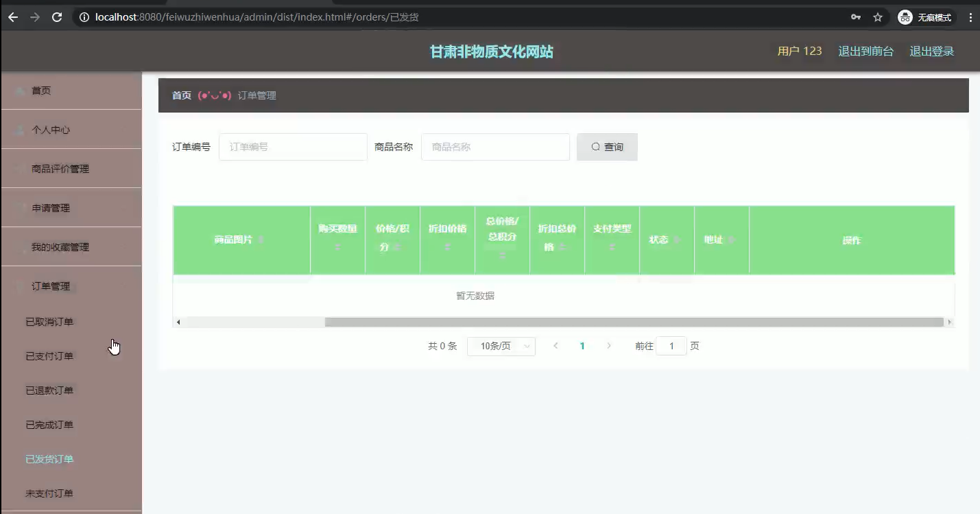This screenshot has width=980, height=514.
Task: Open 首页 in the sidebar
Action: point(71,91)
